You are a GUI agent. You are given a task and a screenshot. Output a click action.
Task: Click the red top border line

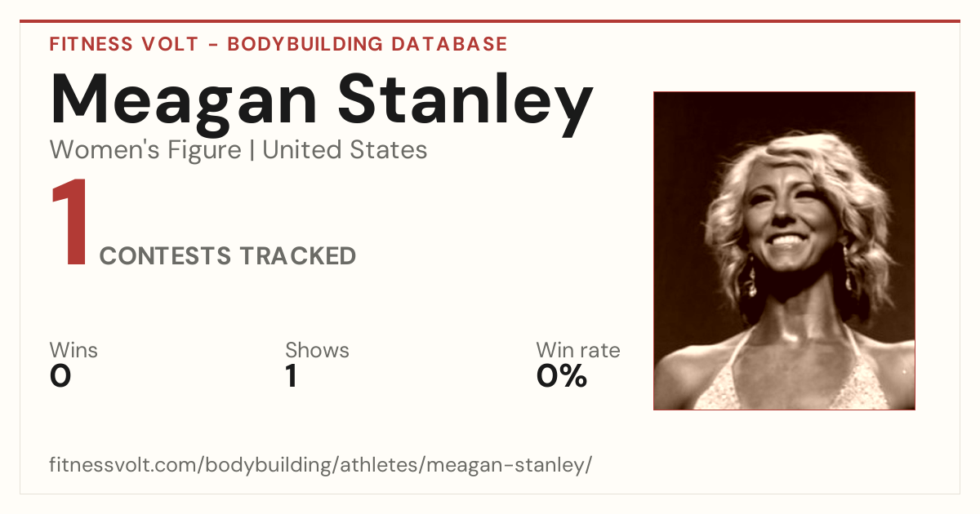coord(490,21)
